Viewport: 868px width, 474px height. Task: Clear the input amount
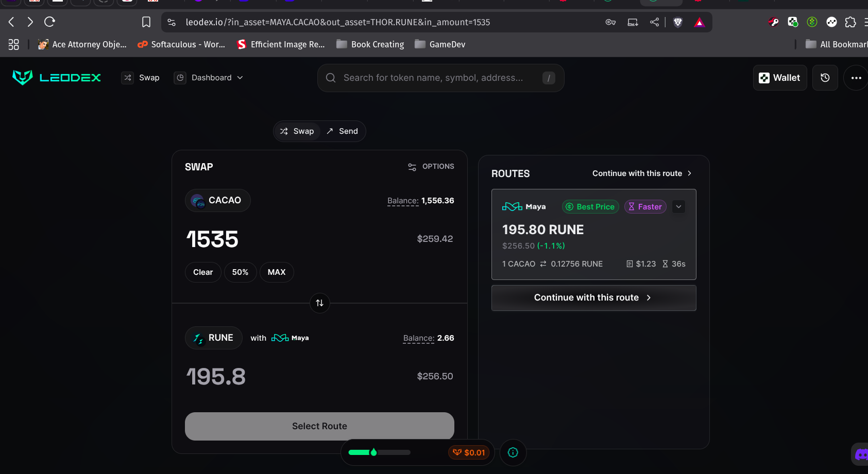tap(203, 272)
